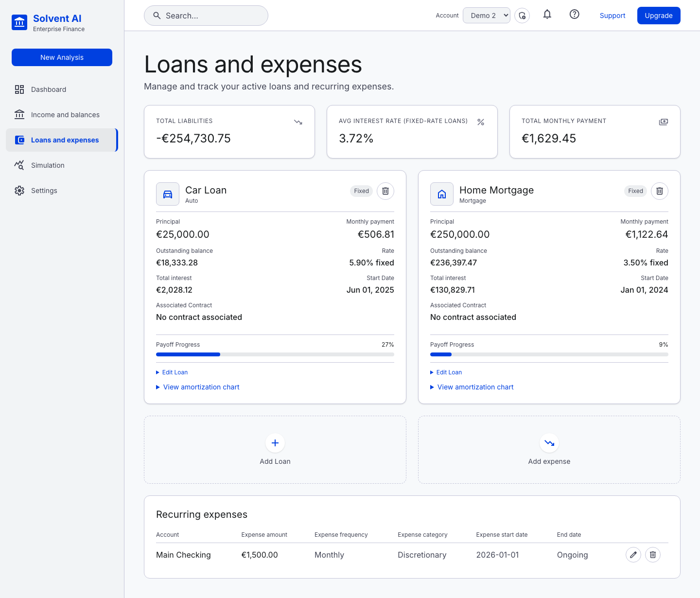The width and height of the screenshot is (700, 598).
Task: Open the Support link
Action: pos(612,16)
